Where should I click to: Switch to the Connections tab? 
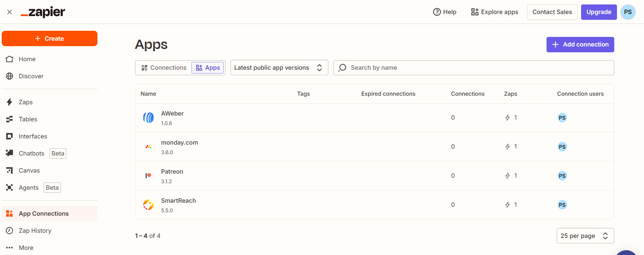[x=164, y=68]
